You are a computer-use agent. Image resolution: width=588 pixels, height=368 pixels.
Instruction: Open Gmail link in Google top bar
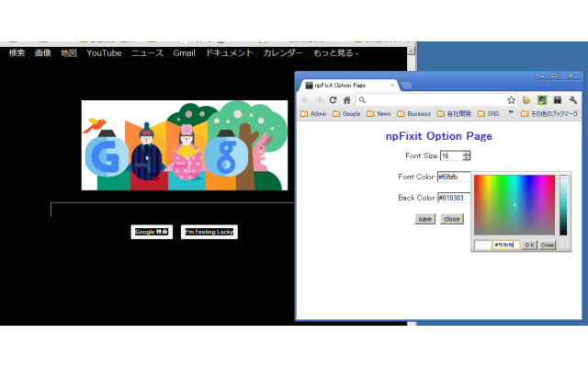[x=184, y=53]
